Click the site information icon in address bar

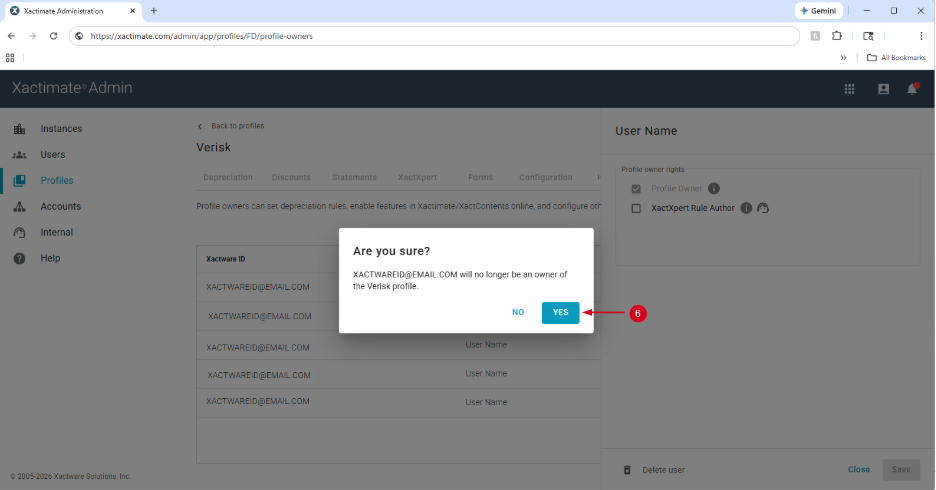[79, 36]
